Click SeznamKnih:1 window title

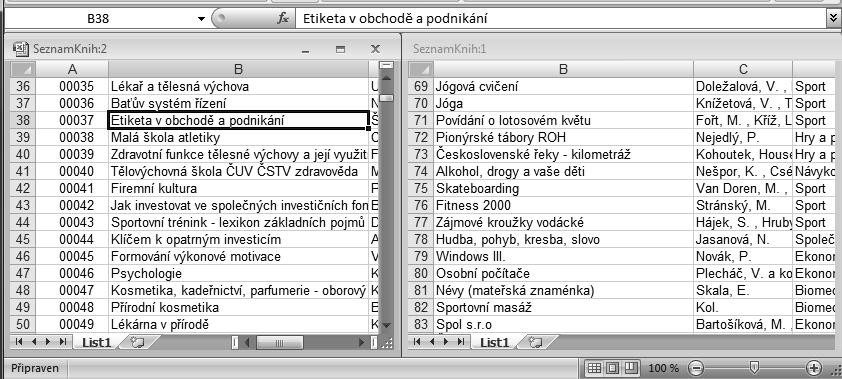(449, 49)
